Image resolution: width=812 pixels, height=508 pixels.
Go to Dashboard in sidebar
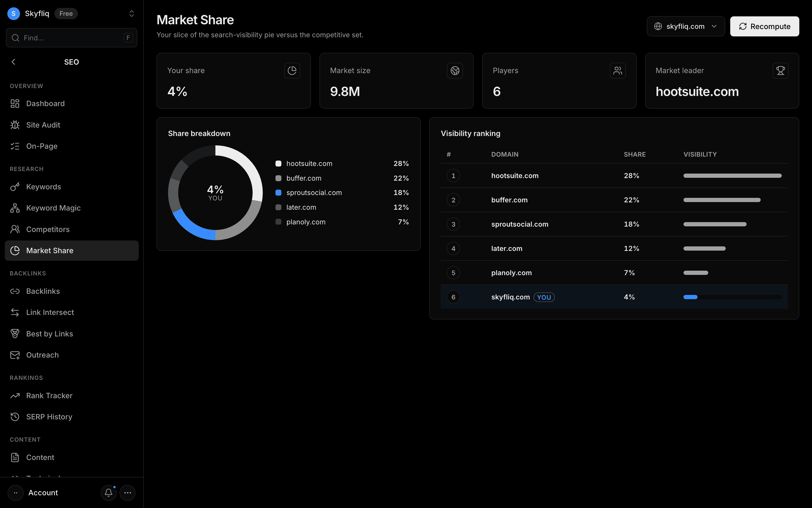(71, 104)
